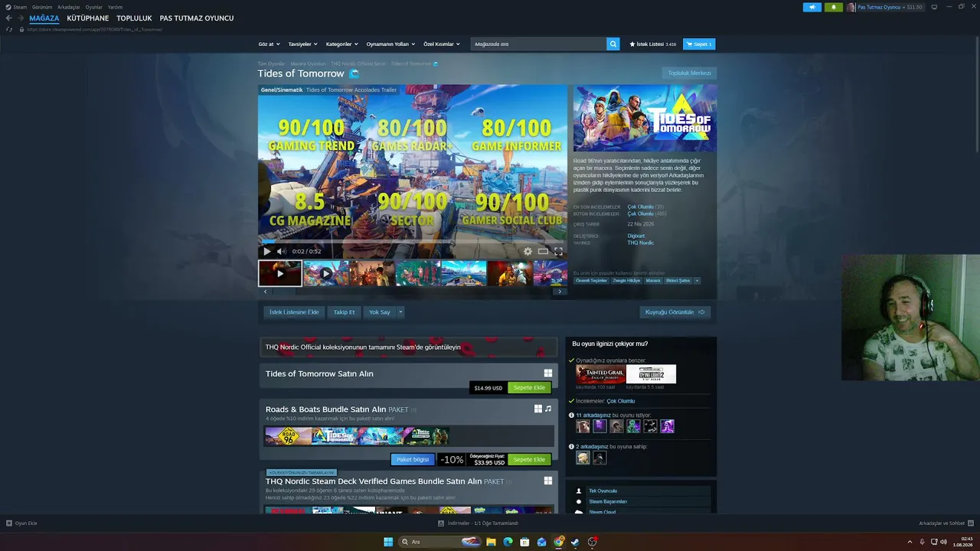
Task: Open the Arkadaşlar menu
Action: (69, 7)
